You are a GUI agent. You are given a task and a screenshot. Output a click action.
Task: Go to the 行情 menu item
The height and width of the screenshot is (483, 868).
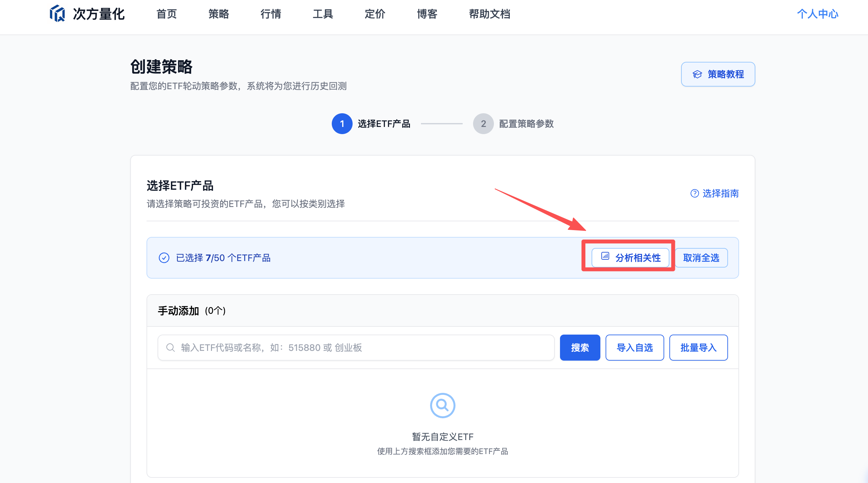click(271, 14)
